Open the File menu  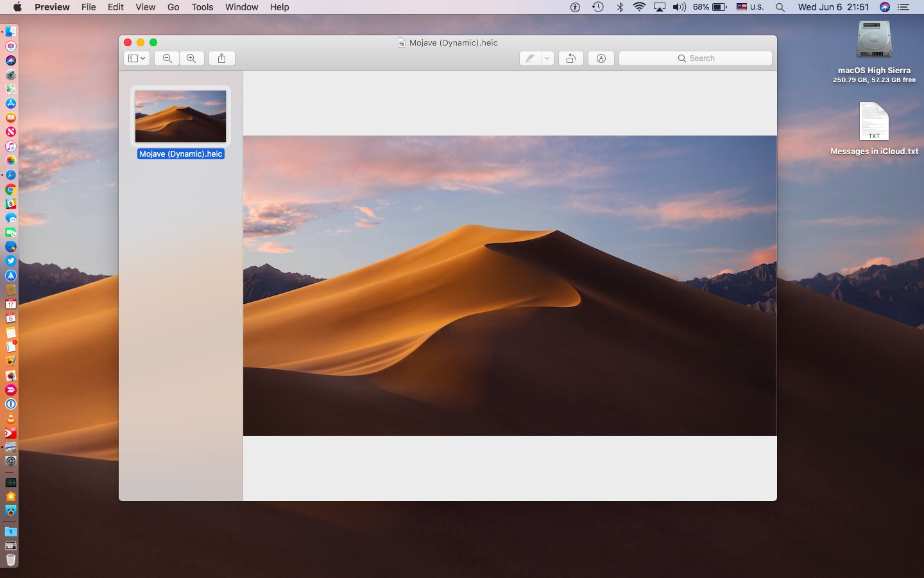click(89, 7)
